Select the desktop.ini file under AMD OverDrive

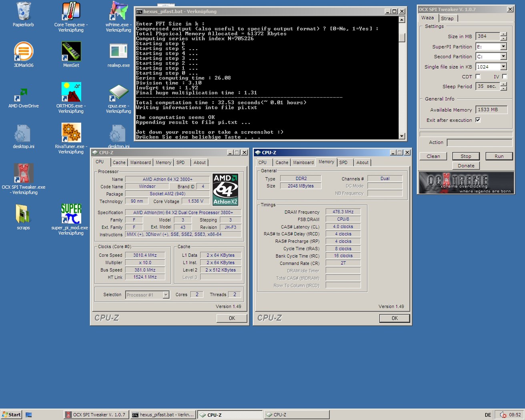(23, 133)
